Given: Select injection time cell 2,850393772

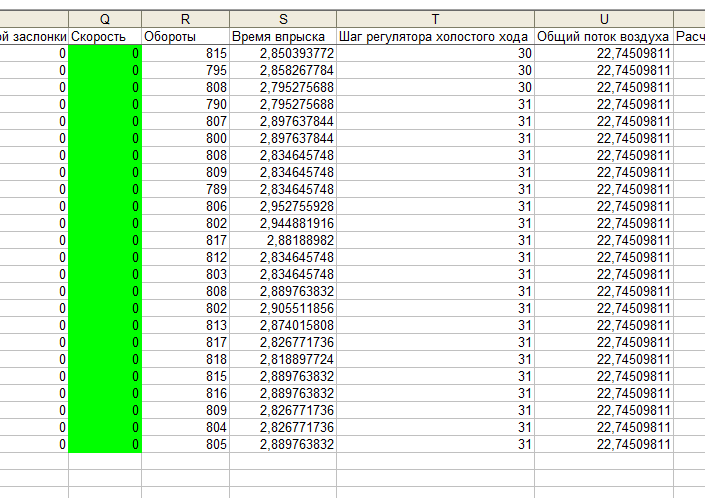Looking at the screenshot, I should coord(283,53).
